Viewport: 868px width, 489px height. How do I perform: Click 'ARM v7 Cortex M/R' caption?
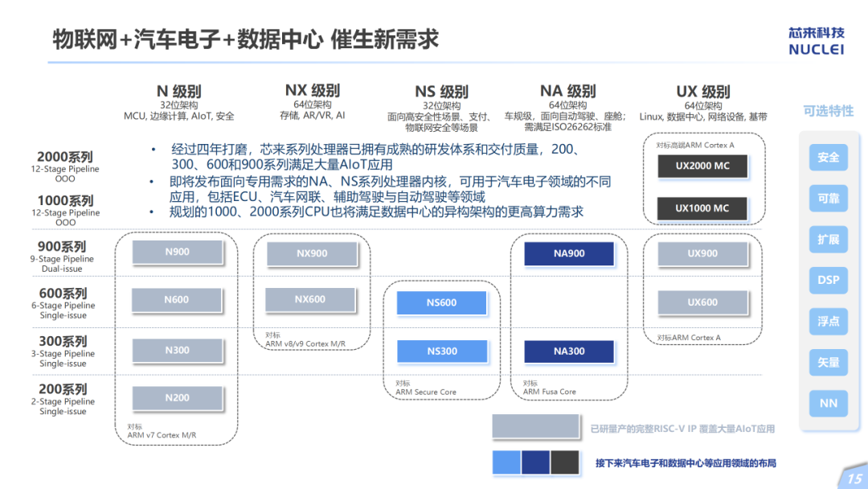point(162,435)
